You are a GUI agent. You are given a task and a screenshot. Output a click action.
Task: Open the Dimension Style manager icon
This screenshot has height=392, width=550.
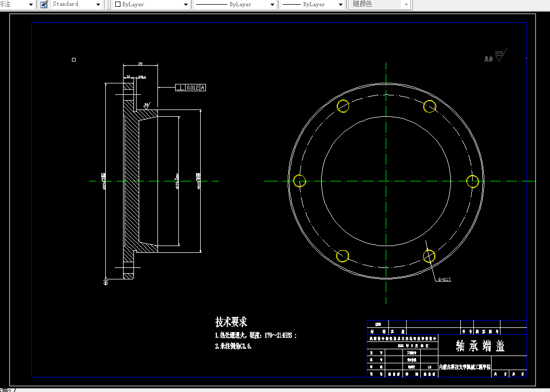coord(44,5)
